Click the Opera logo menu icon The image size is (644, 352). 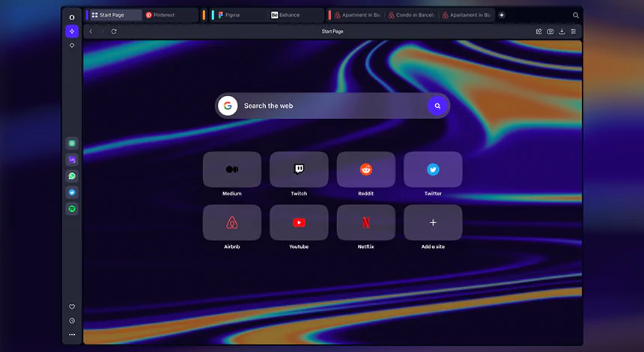(72, 17)
